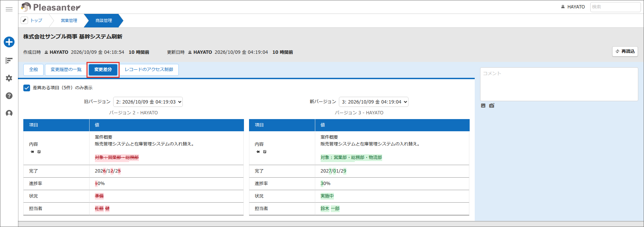Image resolution: width=644 pixels, height=227 pixels.
Task: Click the deleted line 対象：営業部・総務部
Action: (x=117, y=158)
